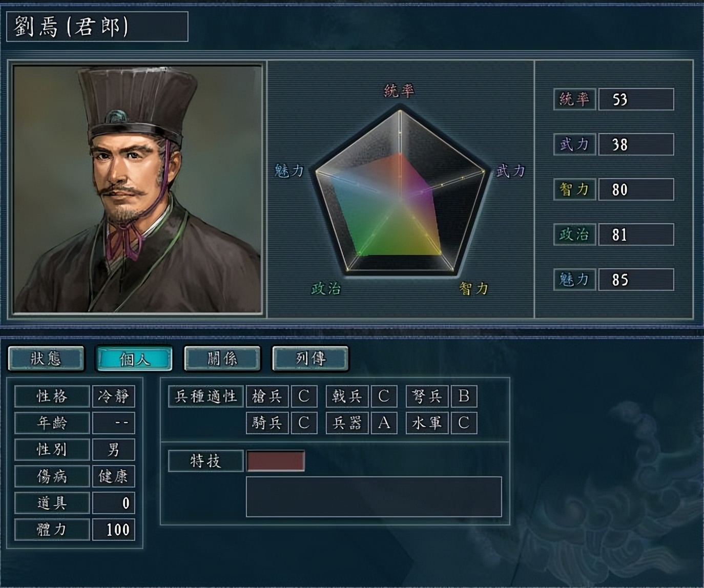Click the 水軍 troop type label

(427, 423)
